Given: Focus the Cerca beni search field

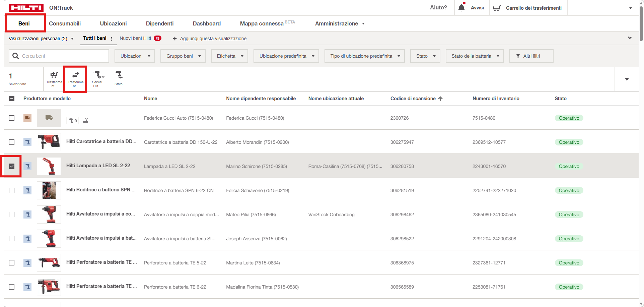Looking at the screenshot, I should [x=64, y=56].
